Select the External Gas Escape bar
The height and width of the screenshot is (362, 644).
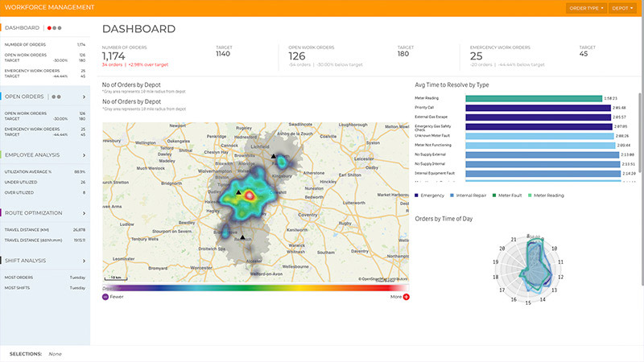538,117
